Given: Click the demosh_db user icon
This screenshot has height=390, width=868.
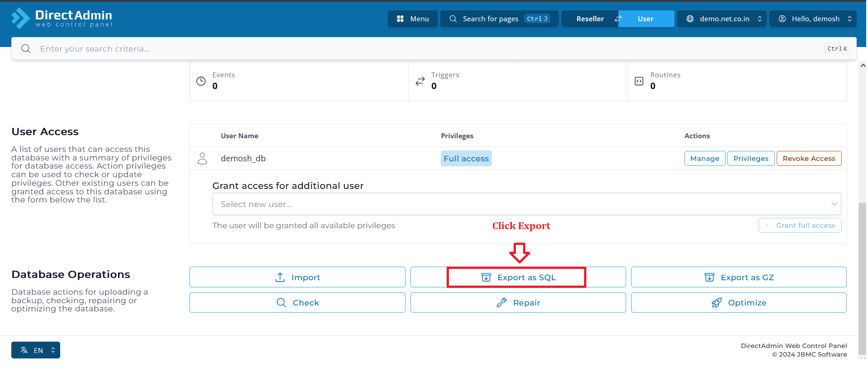Looking at the screenshot, I should point(203,158).
